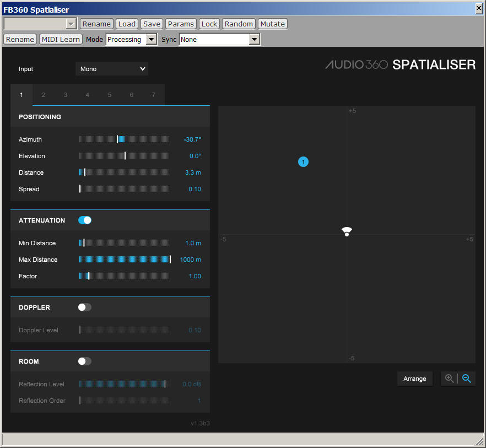Click the Params button
Image resolution: width=486 pixels, height=448 pixels.
click(181, 24)
